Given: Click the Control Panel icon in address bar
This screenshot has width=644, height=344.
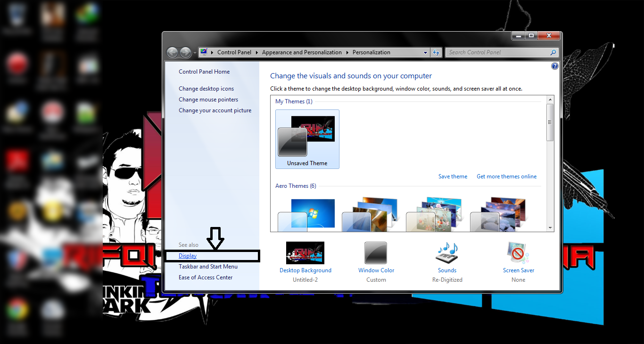Looking at the screenshot, I should tap(204, 52).
